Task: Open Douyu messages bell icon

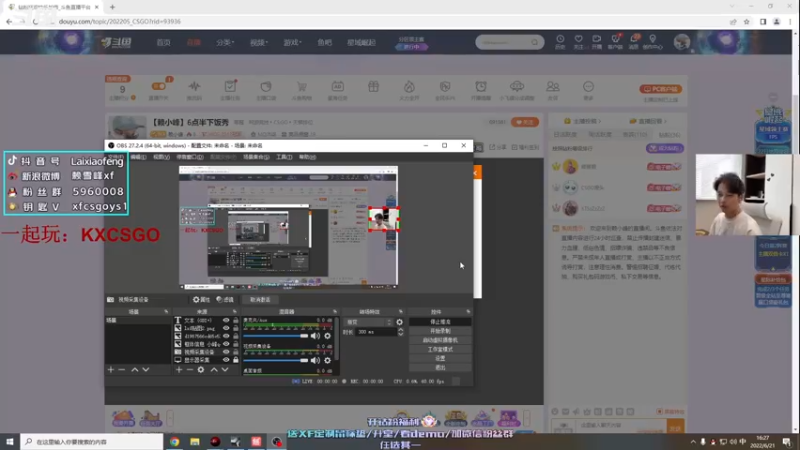Action: click(634, 41)
